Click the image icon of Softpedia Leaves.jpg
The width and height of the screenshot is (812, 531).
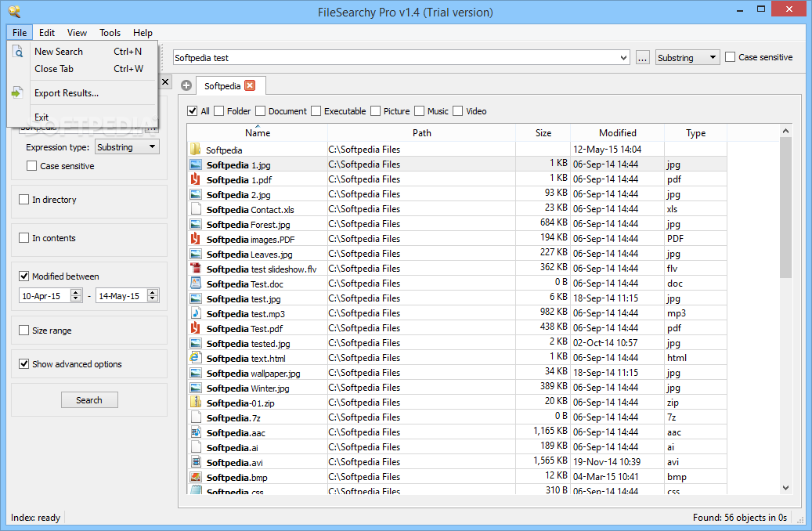coord(195,254)
